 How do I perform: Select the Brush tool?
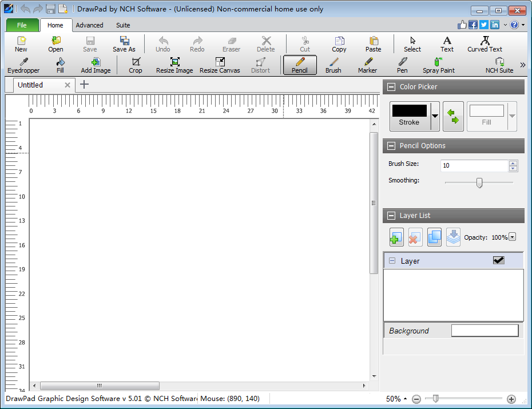click(x=333, y=65)
